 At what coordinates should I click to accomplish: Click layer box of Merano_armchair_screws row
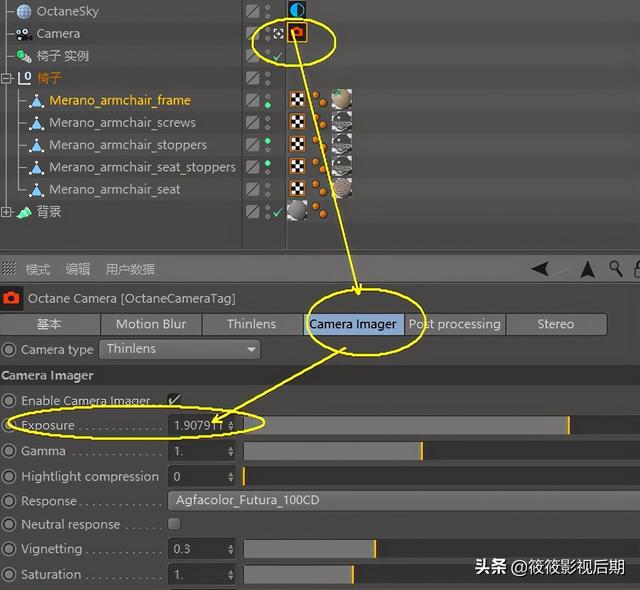252,122
